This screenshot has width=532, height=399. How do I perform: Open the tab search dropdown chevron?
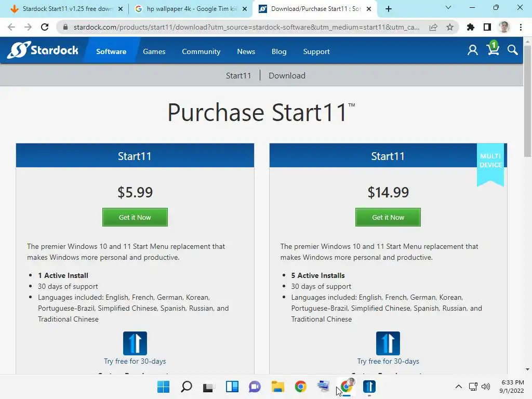[x=448, y=7]
